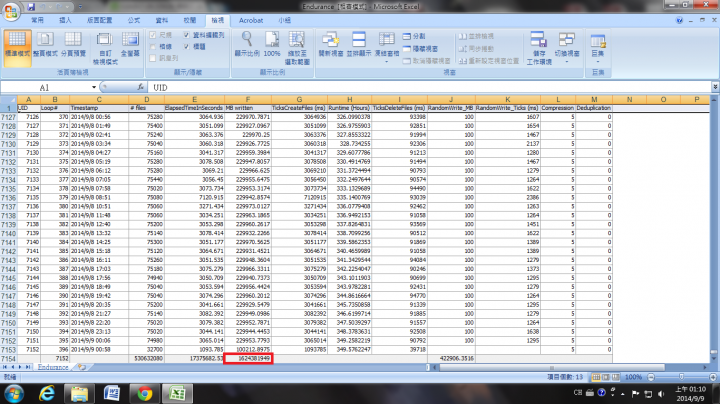Click timestamp cell 2014/9/8 12:40

point(99,224)
